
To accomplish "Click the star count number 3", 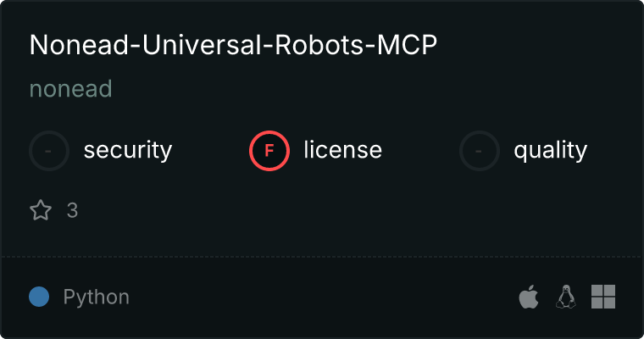I will [72, 210].
